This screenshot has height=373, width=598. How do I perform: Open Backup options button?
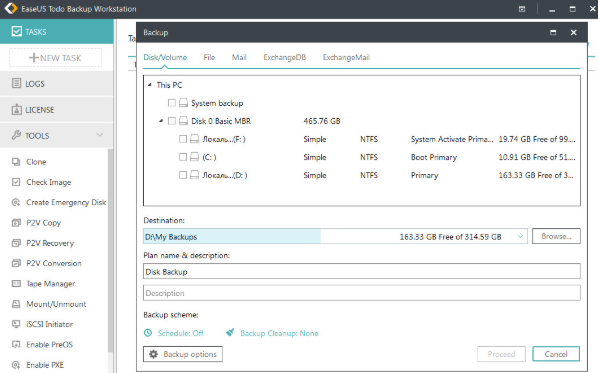click(x=183, y=354)
